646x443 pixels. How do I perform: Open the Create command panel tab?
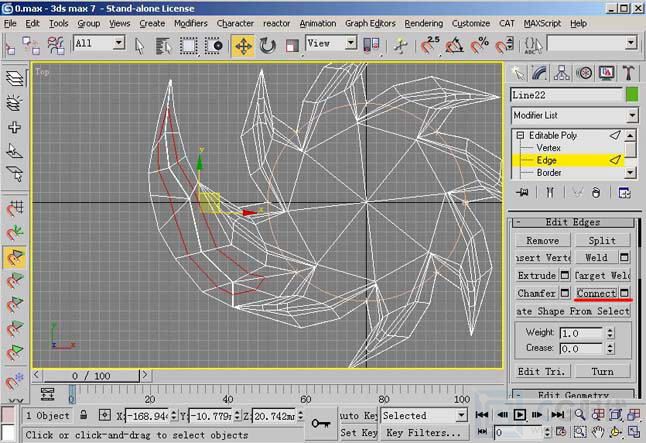coord(519,73)
